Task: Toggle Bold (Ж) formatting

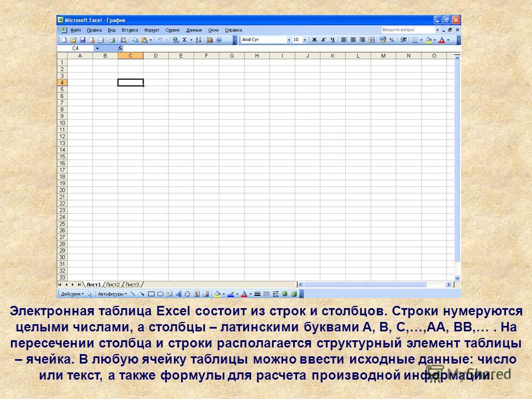Action: pos(314,40)
